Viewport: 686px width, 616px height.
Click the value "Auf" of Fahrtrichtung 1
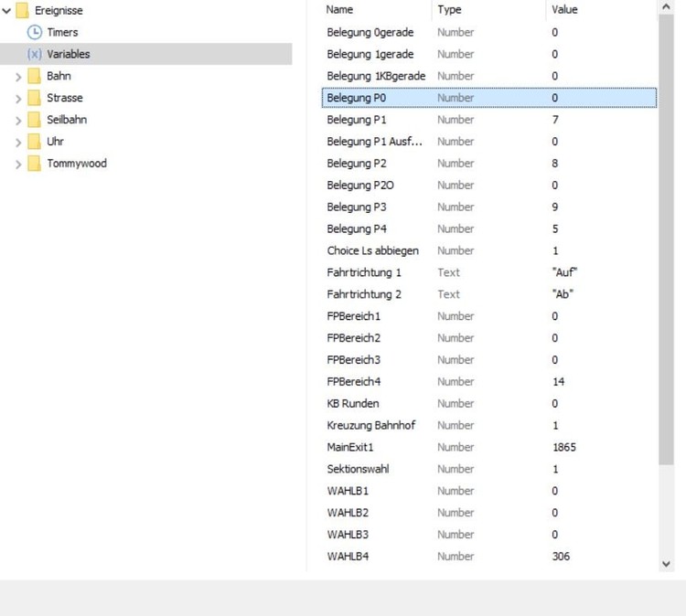565,272
